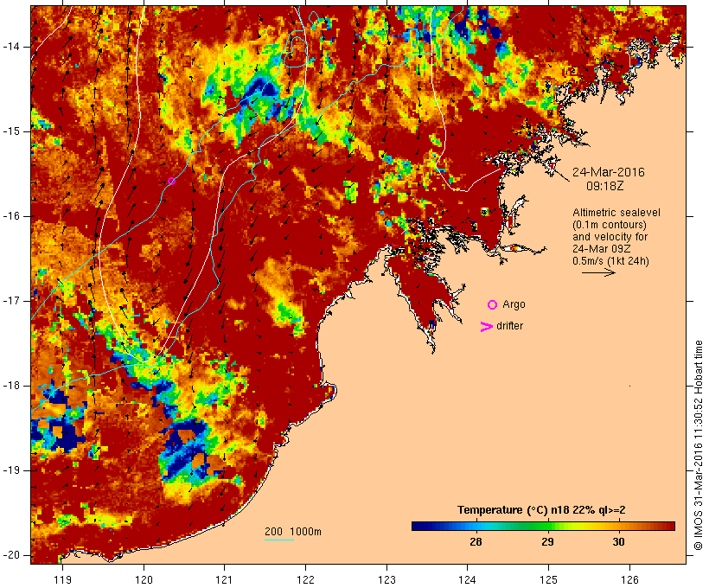Image resolution: width=709 pixels, height=588 pixels.
Task: Click the '09:18Z' time text
Action: click(x=605, y=187)
